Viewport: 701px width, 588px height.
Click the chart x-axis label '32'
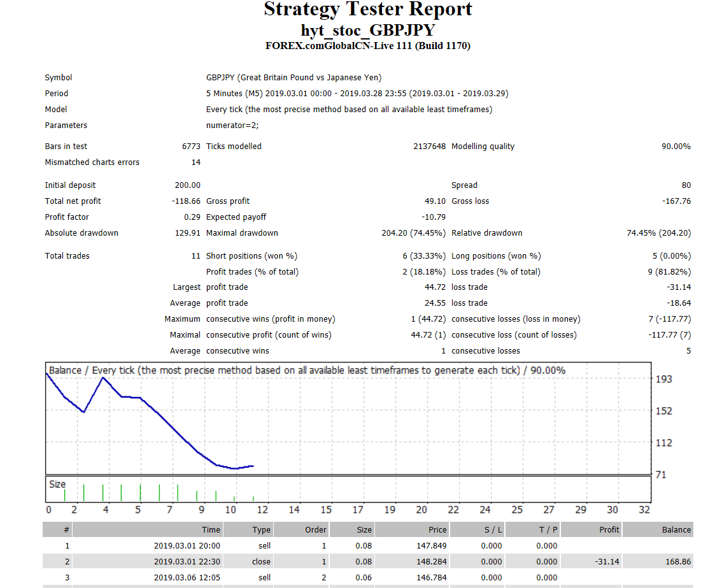tap(644, 510)
